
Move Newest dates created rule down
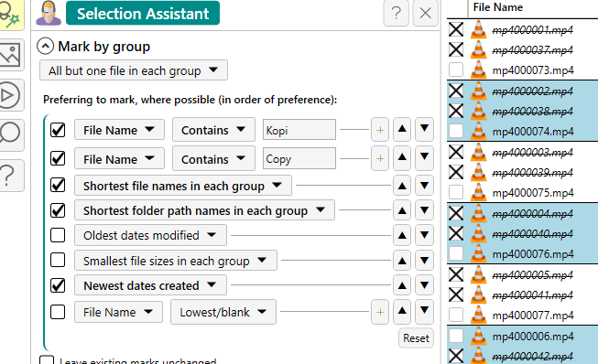(424, 285)
